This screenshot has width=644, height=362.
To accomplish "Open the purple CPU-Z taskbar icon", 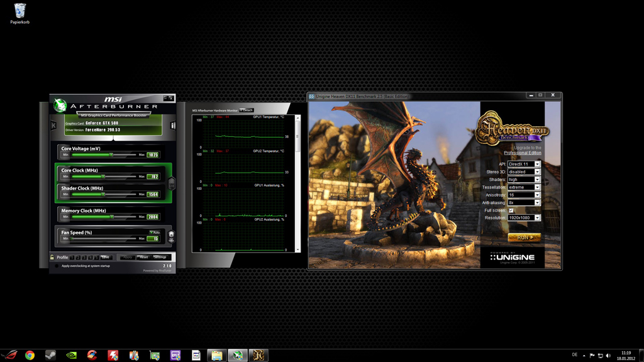I will 175,355.
